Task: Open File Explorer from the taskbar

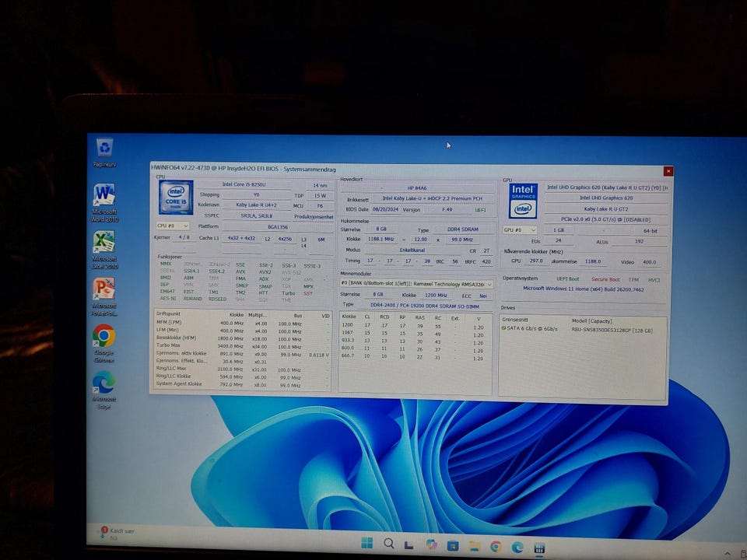Action: pos(474,546)
